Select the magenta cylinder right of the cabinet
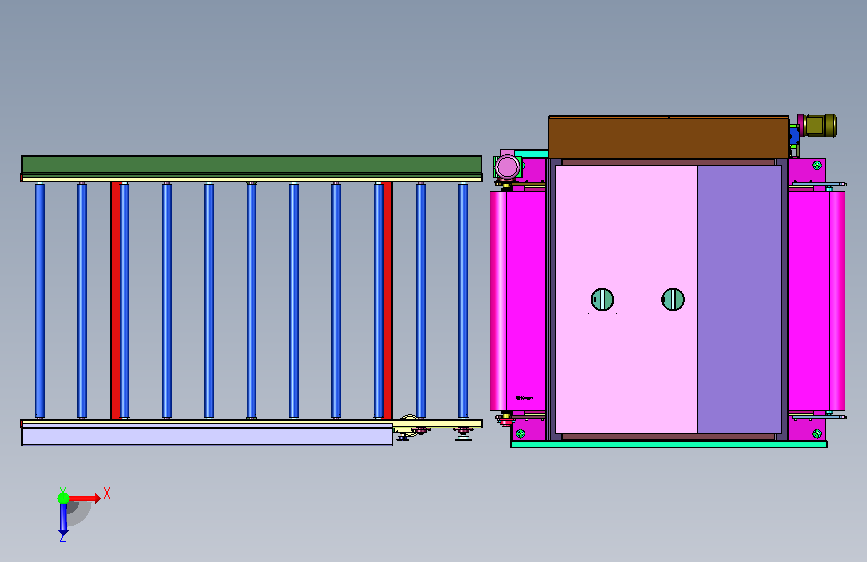This screenshot has width=867, height=562. click(837, 301)
